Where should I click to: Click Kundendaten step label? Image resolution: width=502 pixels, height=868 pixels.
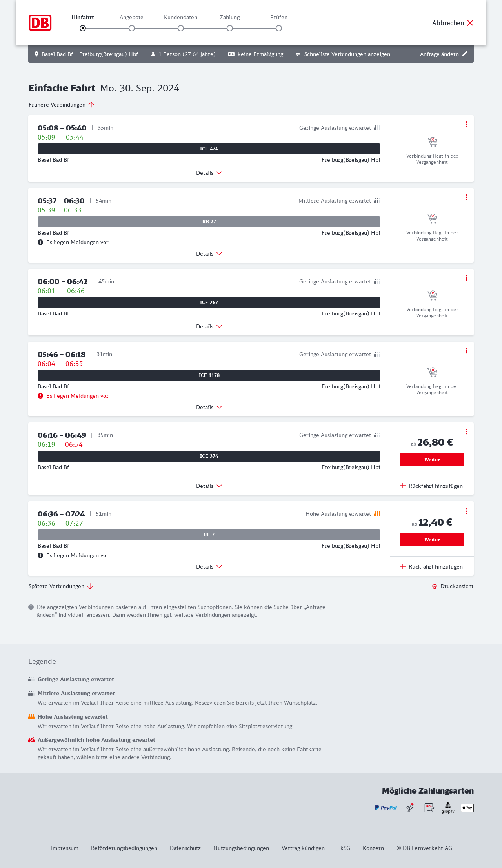pos(180,17)
